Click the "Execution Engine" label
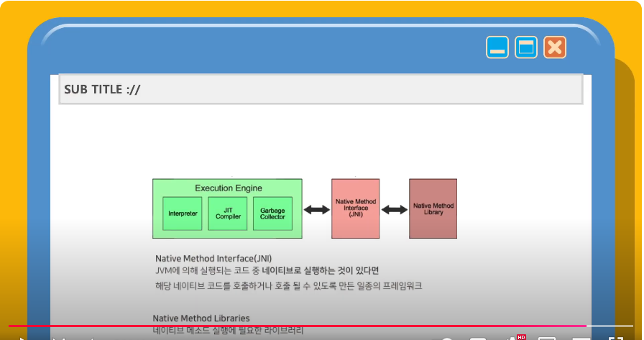 (229, 188)
